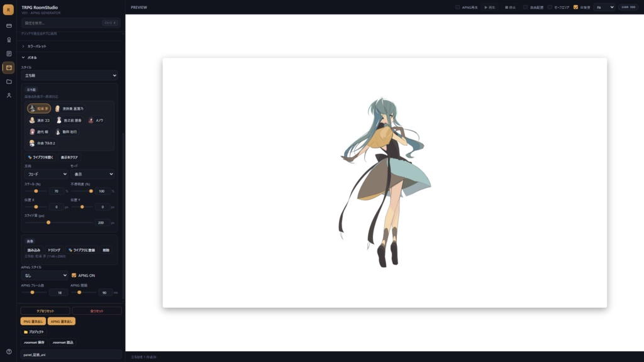Open the 方向 dropdown showing フェード

pyautogui.click(x=45, y=174)
